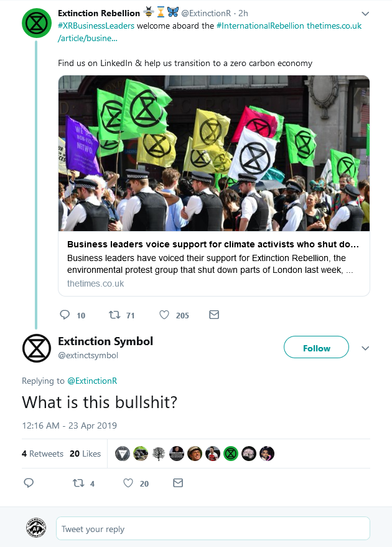View the list of 4 Retweets
The width and height of the screenshot is (392, 547).
[x=42, y=454]
